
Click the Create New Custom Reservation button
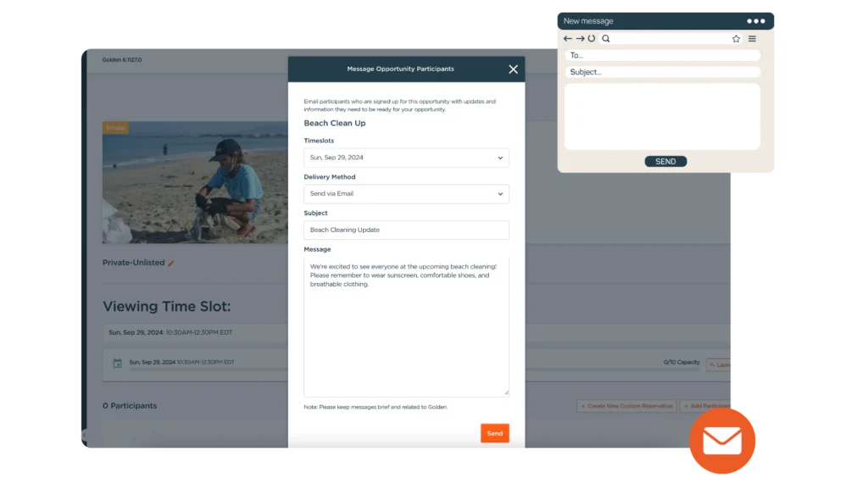(626, 406)
